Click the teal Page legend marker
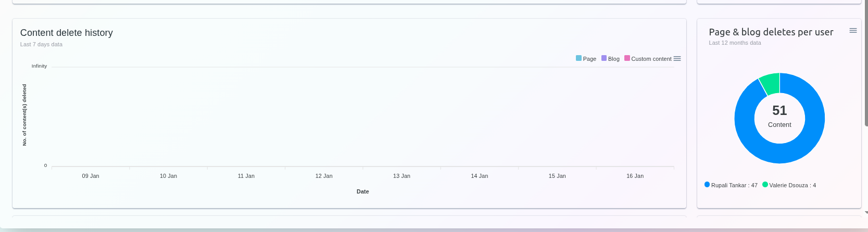The height and width of the screenshot is (232, 868). pyautogui.click(x=578, y=58)
